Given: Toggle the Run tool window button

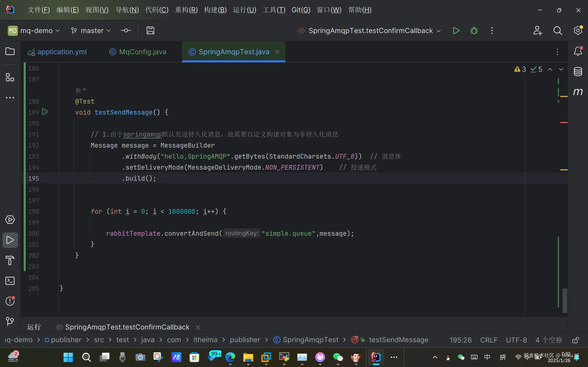Looking at the screenshot, I should click(10, 240).
